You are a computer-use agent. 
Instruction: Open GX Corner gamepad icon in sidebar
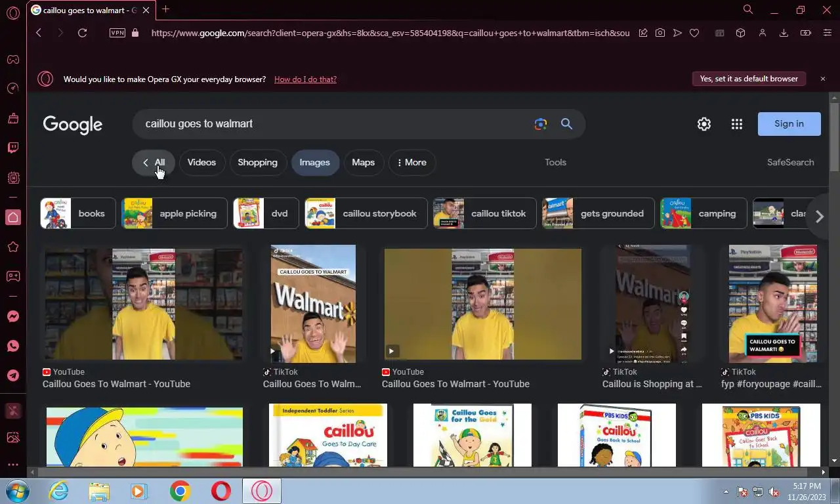(12, 59)
